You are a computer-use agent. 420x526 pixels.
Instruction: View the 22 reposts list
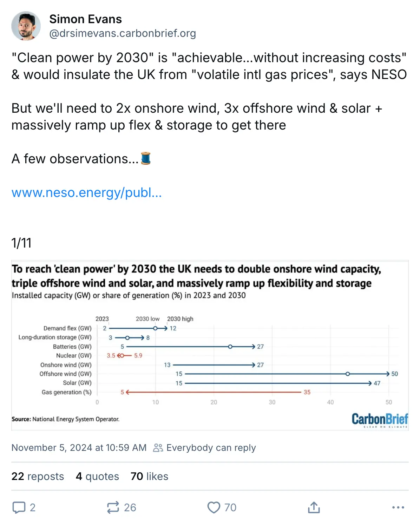[38, 476]
